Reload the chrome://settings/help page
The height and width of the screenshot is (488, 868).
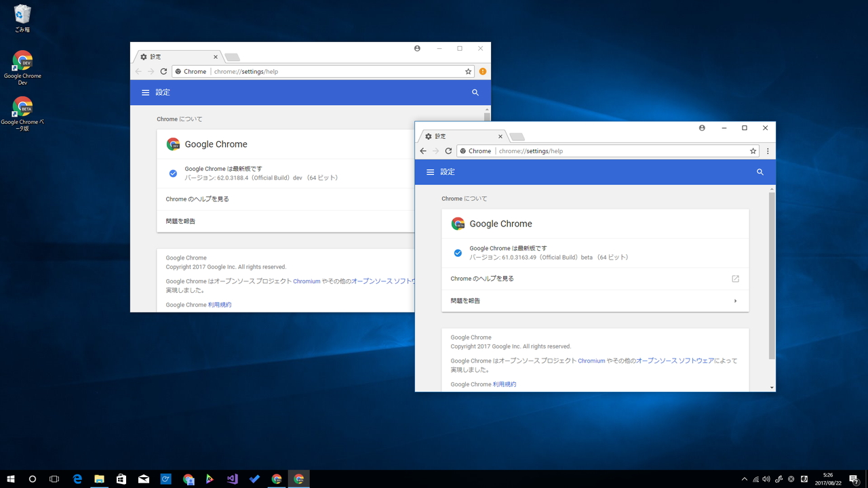448,150
